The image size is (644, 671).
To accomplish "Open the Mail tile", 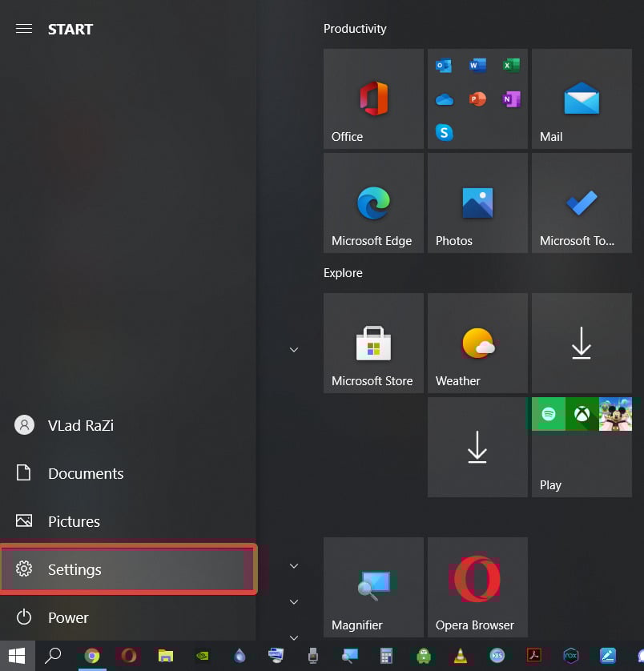I will pos(582,98).
